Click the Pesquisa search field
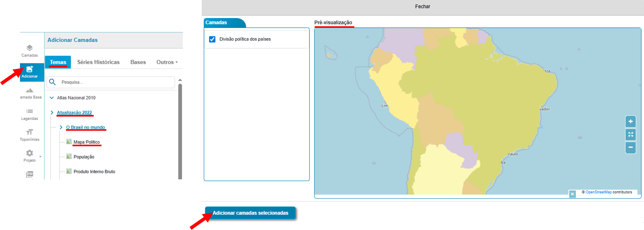The image size is (644, 230). click(x=116, y=82)
